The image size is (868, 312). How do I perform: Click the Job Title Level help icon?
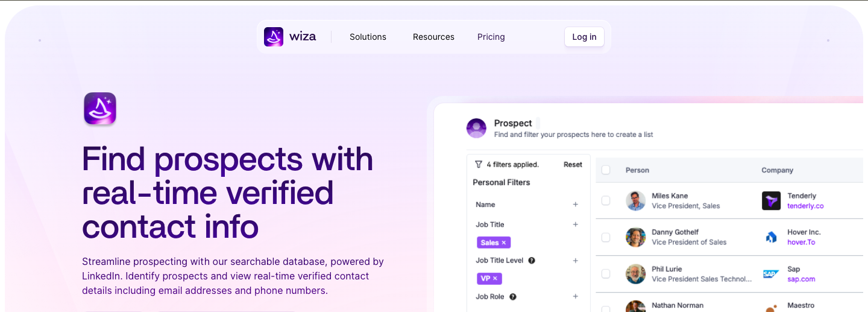[x=532, y=261]
